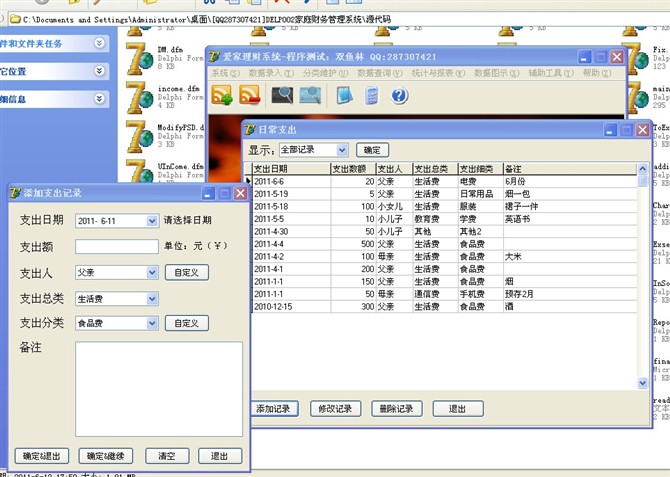Expand the 支出人 dropdown showing 父亲

point(152,272)
